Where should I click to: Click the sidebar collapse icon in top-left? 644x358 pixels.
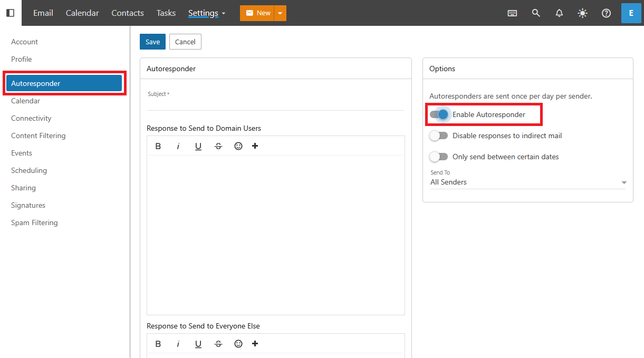(11, 13)
